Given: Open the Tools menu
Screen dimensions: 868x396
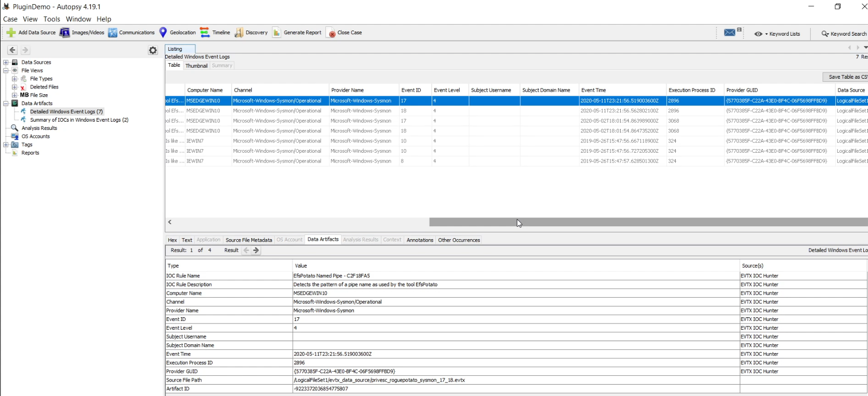Looking at the screenshot, I should 52,19.
